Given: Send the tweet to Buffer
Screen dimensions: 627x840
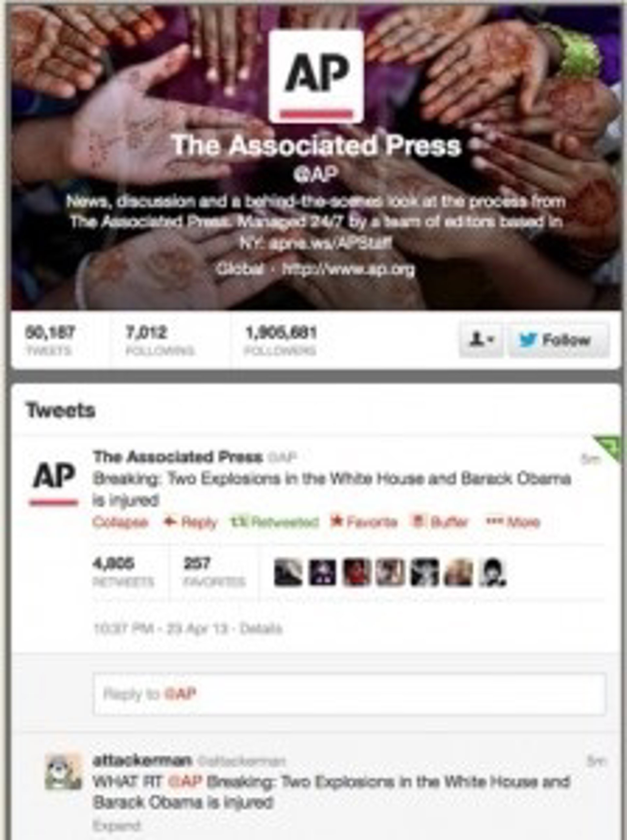Looking at the screenshot, I should point(441,522).
